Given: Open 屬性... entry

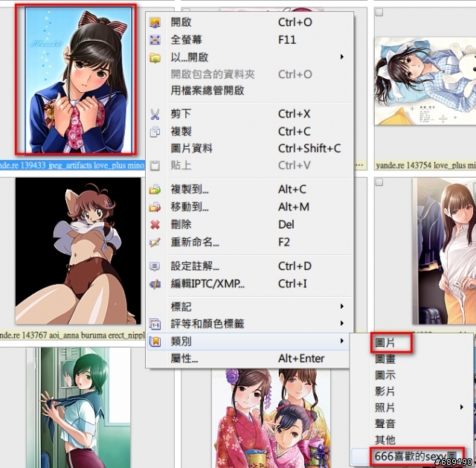Looking at the screenshot, I should 250,359.
